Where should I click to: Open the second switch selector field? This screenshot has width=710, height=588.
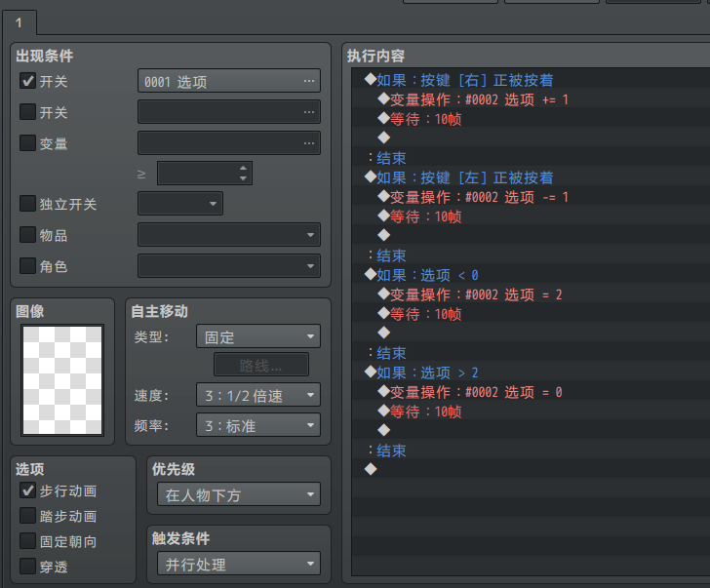[x=229, y=112]
